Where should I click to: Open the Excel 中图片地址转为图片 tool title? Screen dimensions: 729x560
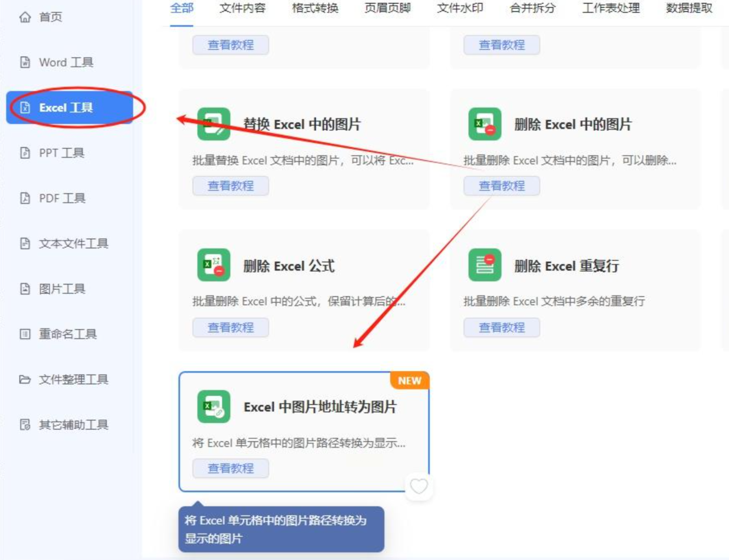(320, 407)
